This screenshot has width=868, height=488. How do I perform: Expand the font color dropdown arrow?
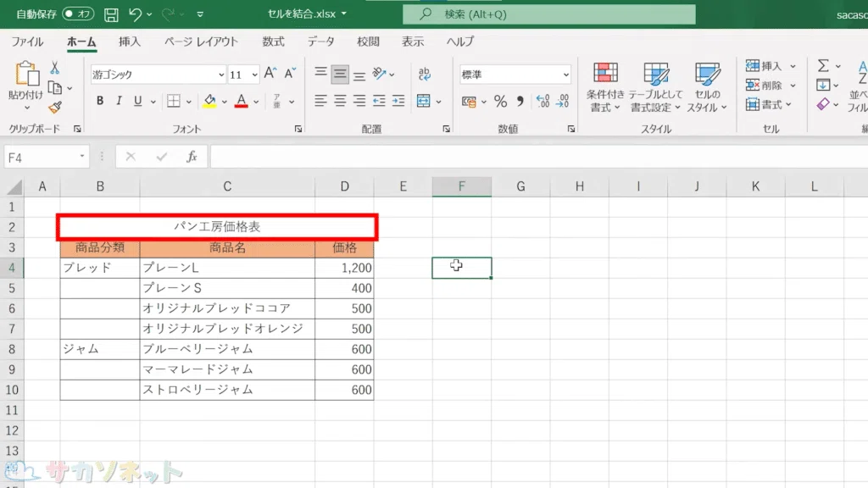coord(256,102)
